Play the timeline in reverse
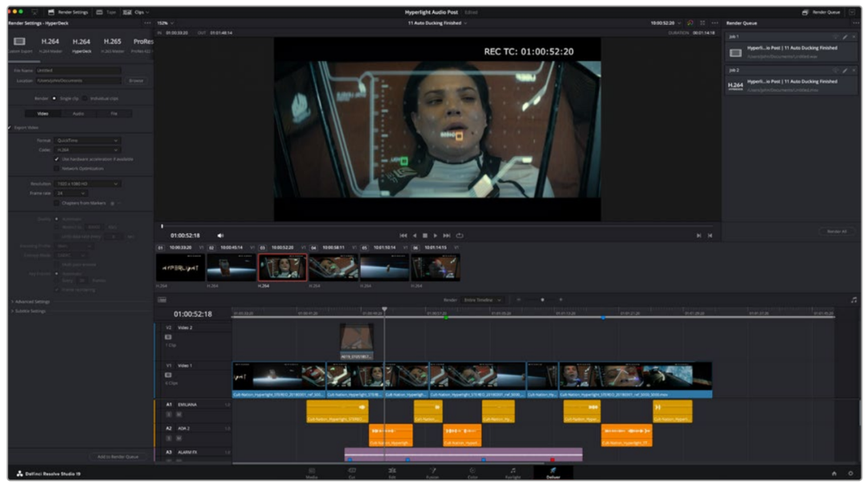This screenshot has width=868, height=485. coord(415,236)
